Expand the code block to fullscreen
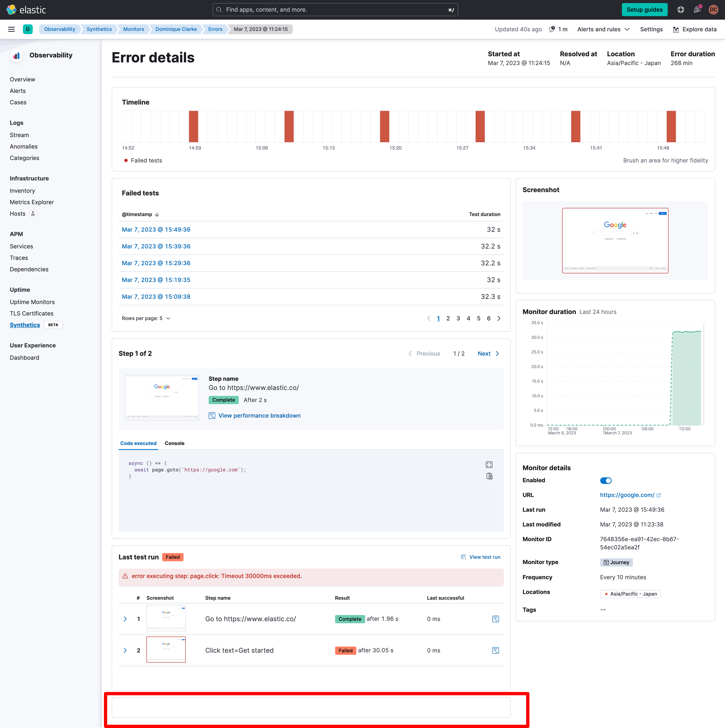Image resolution: width=725 pixels, height=728 pixels. click(489, 464)
